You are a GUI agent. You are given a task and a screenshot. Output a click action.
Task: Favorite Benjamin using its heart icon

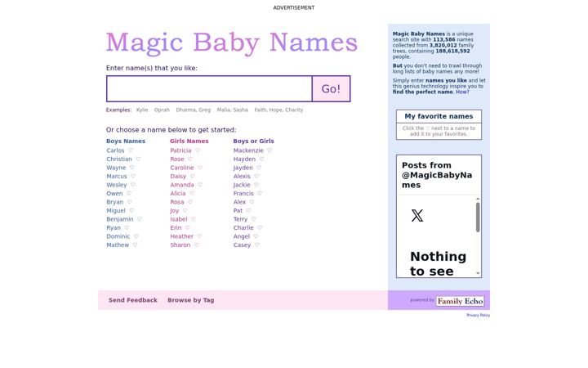[140, 219]
